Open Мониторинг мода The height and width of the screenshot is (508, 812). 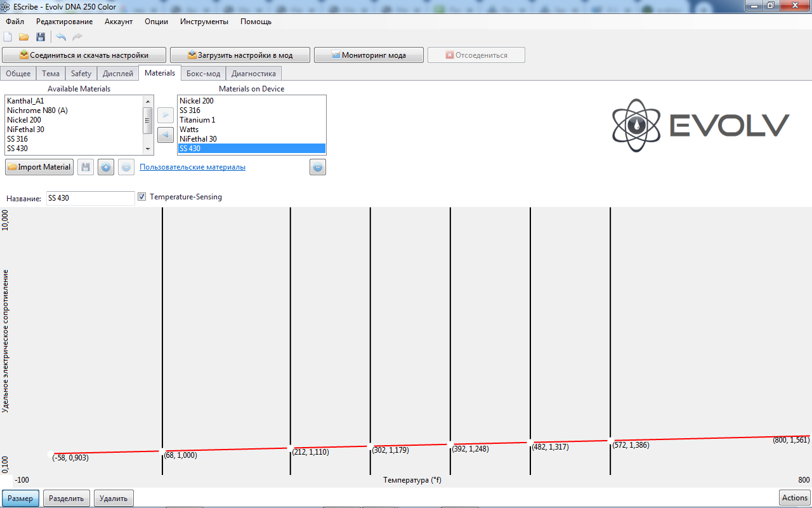[x=369, y=55]
